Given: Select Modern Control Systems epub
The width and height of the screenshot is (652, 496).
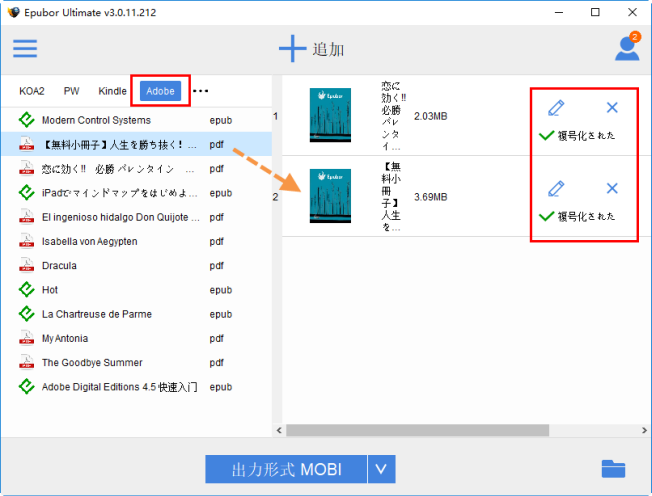Looking at the screenshot, I should (x=136, y=120).
